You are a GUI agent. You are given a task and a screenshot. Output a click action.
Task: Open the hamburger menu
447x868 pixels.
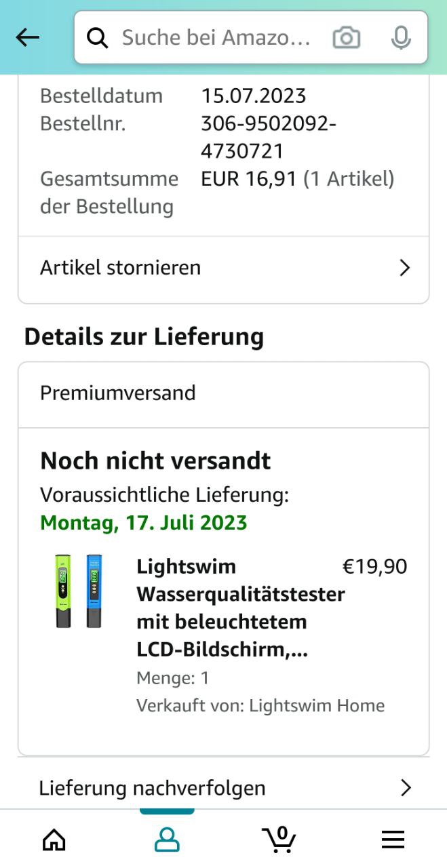pos(393,840)
